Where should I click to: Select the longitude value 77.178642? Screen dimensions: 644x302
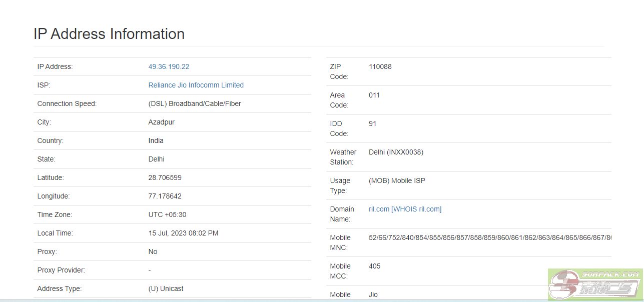[165, 196]
